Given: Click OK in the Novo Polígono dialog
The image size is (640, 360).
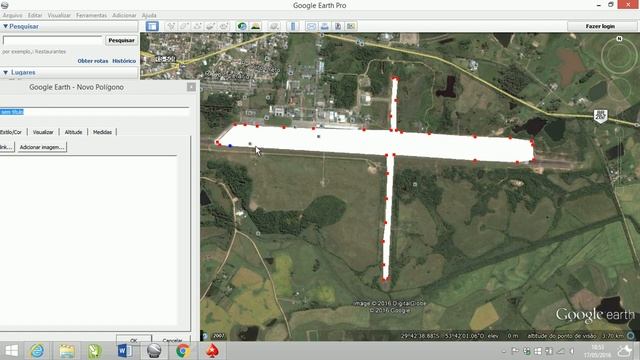Looking at the screenshot, I should click(x=134, y=339).
